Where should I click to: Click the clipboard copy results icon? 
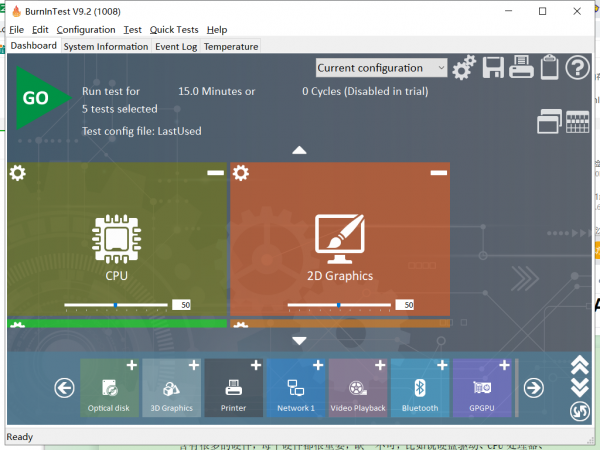tap(549, 67)
